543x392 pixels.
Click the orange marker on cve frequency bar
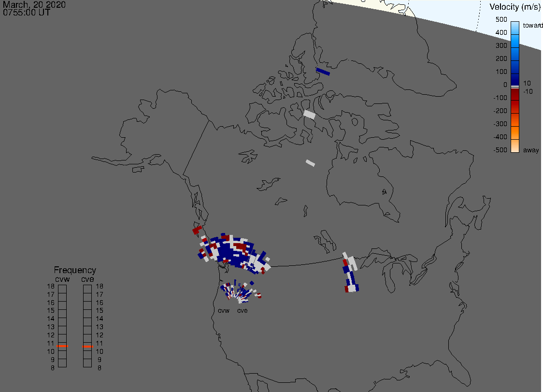(87, 346)
